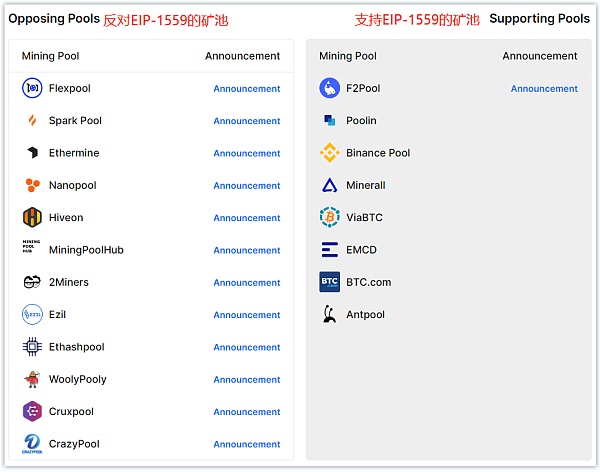This screenshot has height=472, width=600.
Task: Click the Flexpool logo icon
Action: pos(32,88)
